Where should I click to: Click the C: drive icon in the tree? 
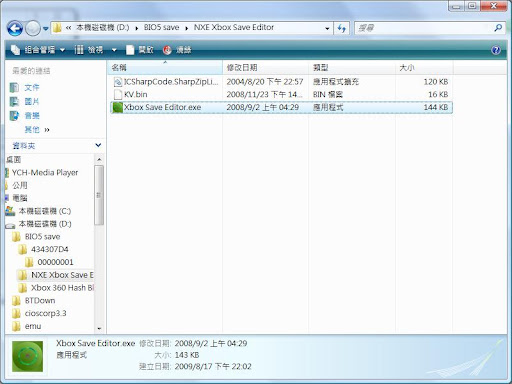(10, 211)
